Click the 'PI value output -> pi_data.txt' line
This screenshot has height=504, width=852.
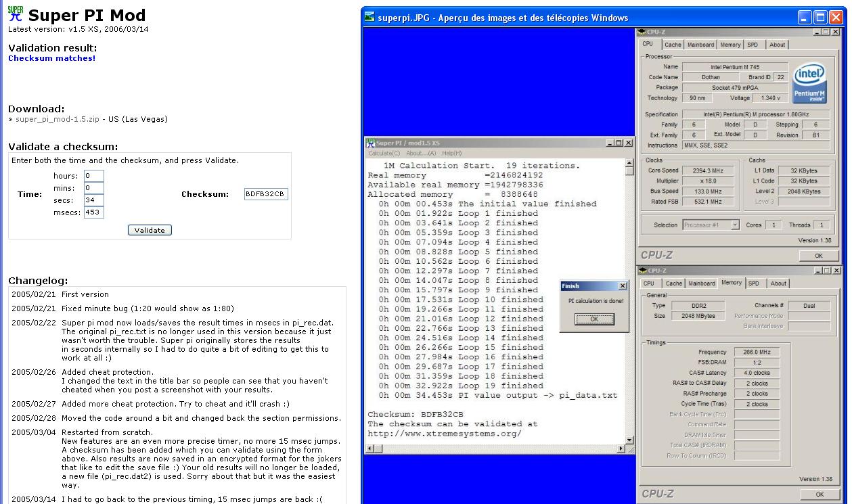pyautogui.click(x=498, y=395)
